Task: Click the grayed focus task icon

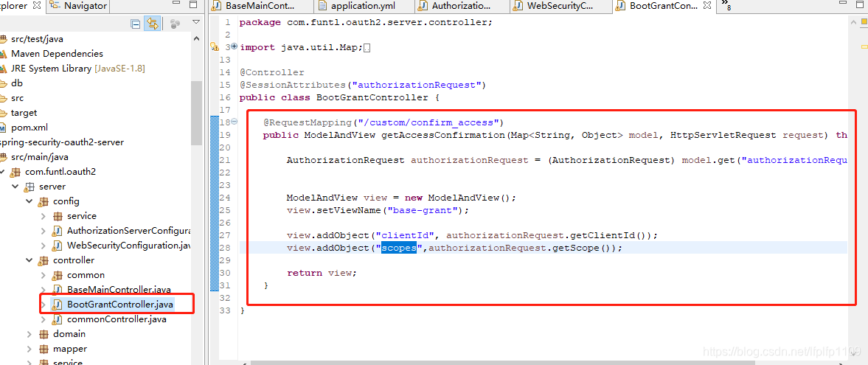Action: [x=175, y=24]
